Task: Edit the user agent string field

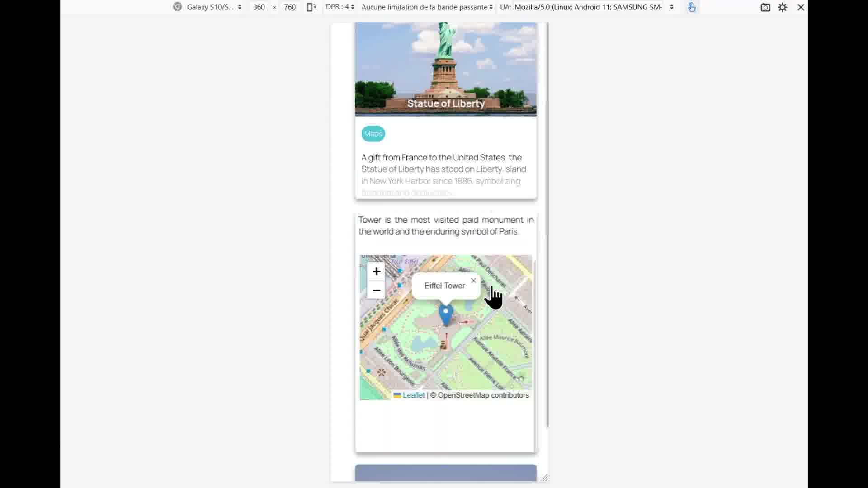Action: coord(588,7)
